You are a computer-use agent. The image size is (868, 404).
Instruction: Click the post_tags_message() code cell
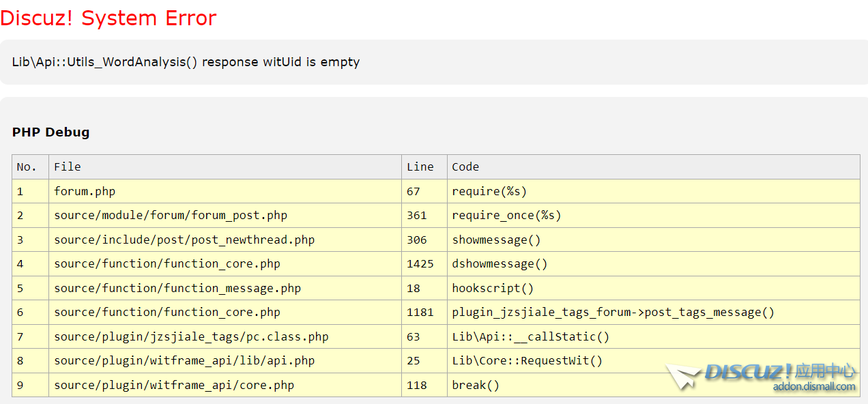pyautogui.click(x=613, y=313)
